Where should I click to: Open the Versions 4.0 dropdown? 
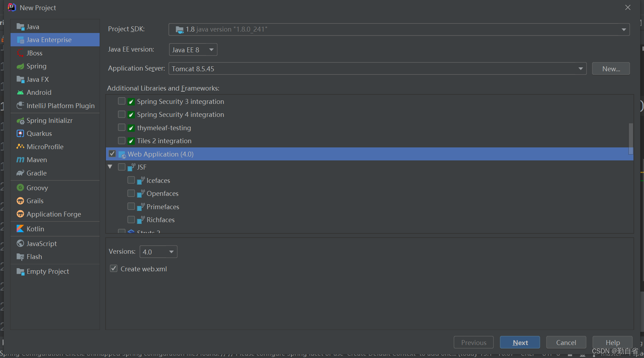tap(158, 252)
